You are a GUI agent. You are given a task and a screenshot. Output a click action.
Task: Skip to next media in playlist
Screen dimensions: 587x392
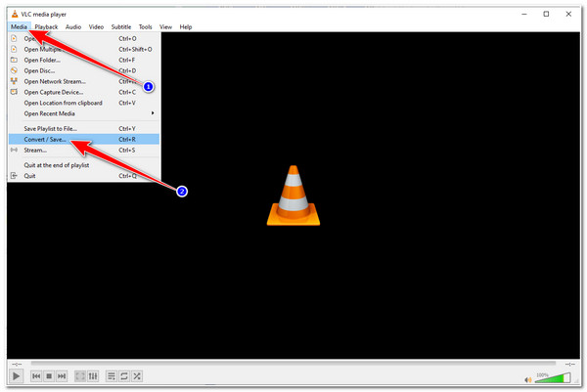(x=62, y=376)
